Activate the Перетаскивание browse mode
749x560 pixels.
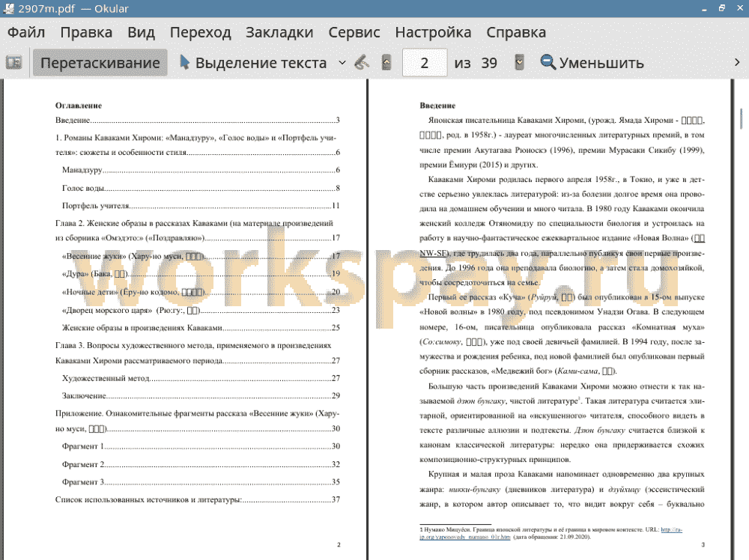[x=100, y=63]
